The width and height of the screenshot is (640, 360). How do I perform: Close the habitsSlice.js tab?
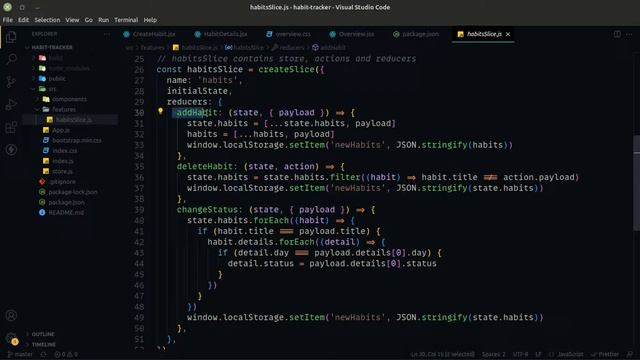click(x=508, y=34)
